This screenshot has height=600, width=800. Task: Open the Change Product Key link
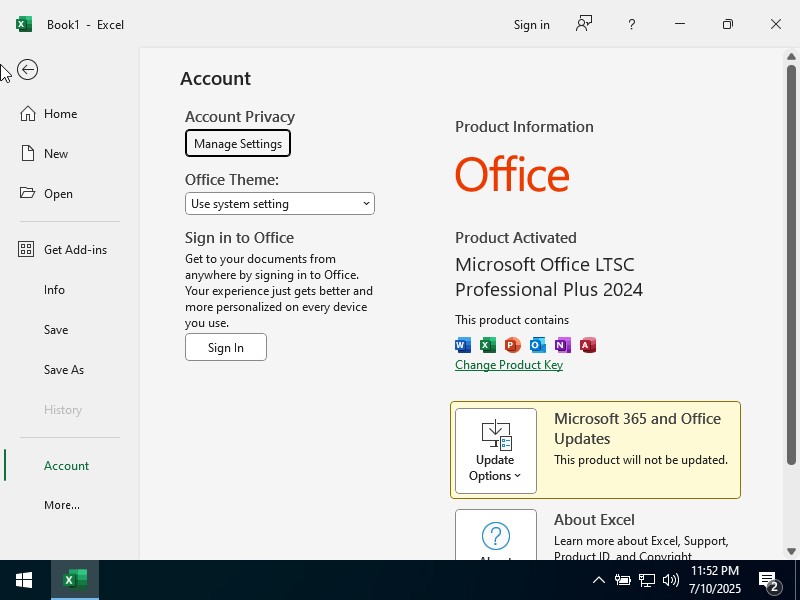(509, 365)
